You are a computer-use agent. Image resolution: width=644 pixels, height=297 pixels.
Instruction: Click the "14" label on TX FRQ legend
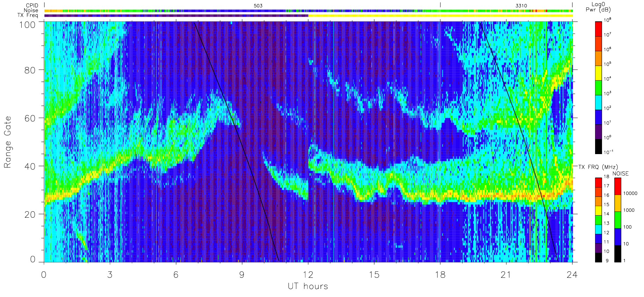(x=606, y=214)
